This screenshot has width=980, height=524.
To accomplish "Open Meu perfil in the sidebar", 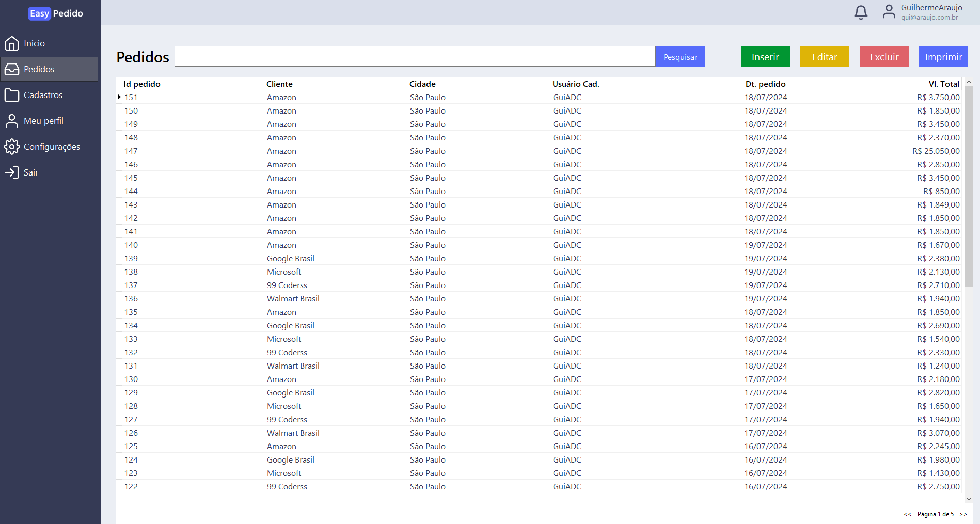I will (43, 121).
